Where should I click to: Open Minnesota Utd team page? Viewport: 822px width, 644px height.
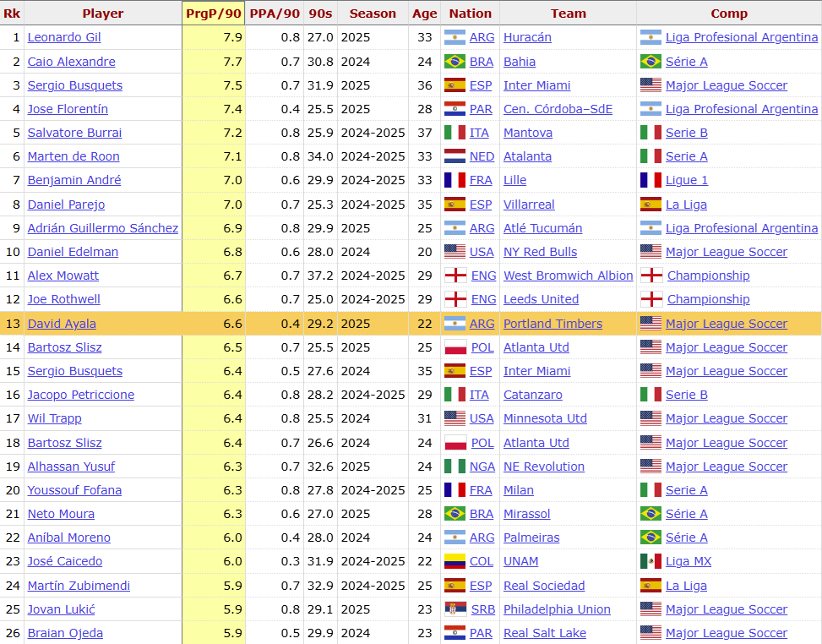[545, 418]
